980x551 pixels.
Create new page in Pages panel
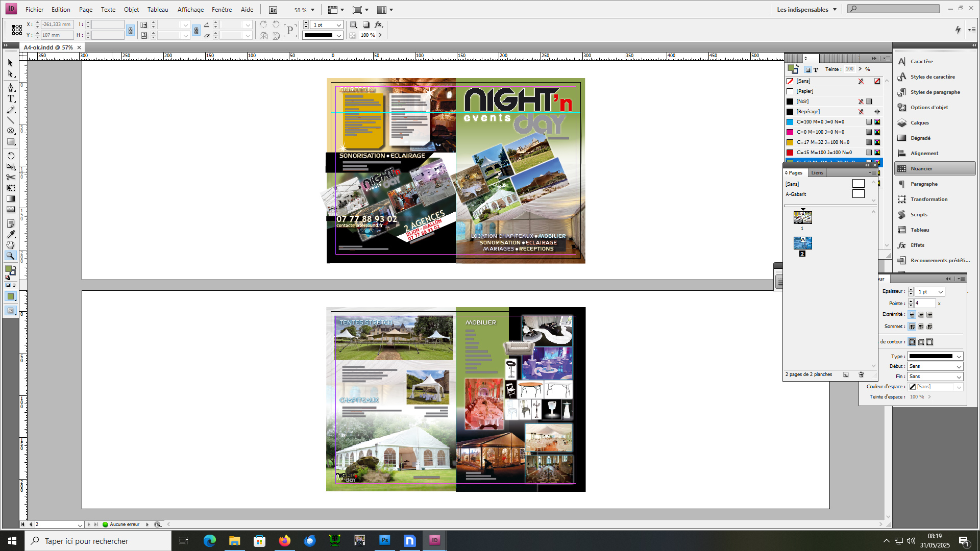[x=846, y=374]
